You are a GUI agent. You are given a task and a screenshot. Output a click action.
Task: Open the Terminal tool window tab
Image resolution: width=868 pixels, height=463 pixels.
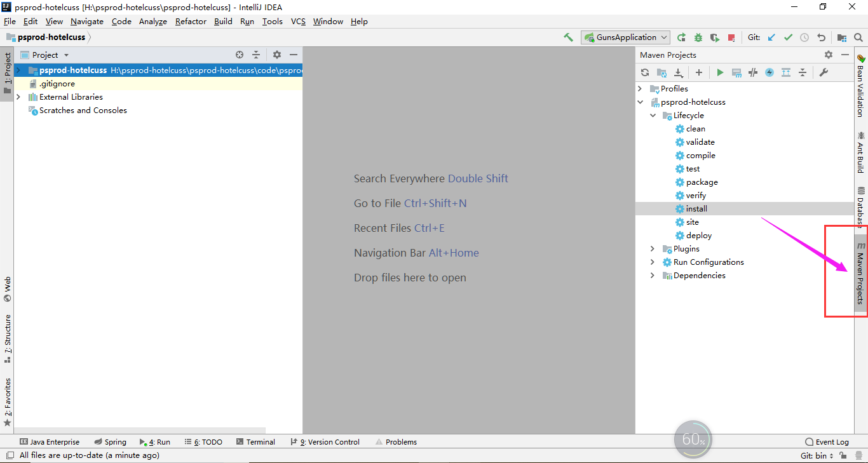click(255, 442)
